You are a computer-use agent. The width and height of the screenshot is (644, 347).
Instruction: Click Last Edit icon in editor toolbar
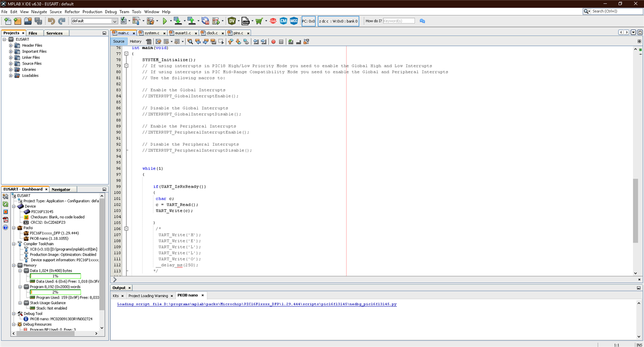(x=158, y=42)
